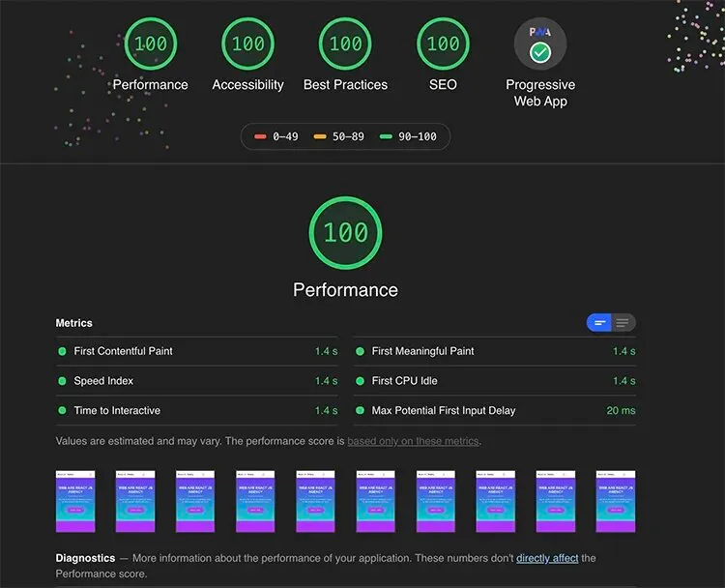Screen dimensions: 725x588
Task: Click the orange 50–89 legend marker
Action: [320, 136]
